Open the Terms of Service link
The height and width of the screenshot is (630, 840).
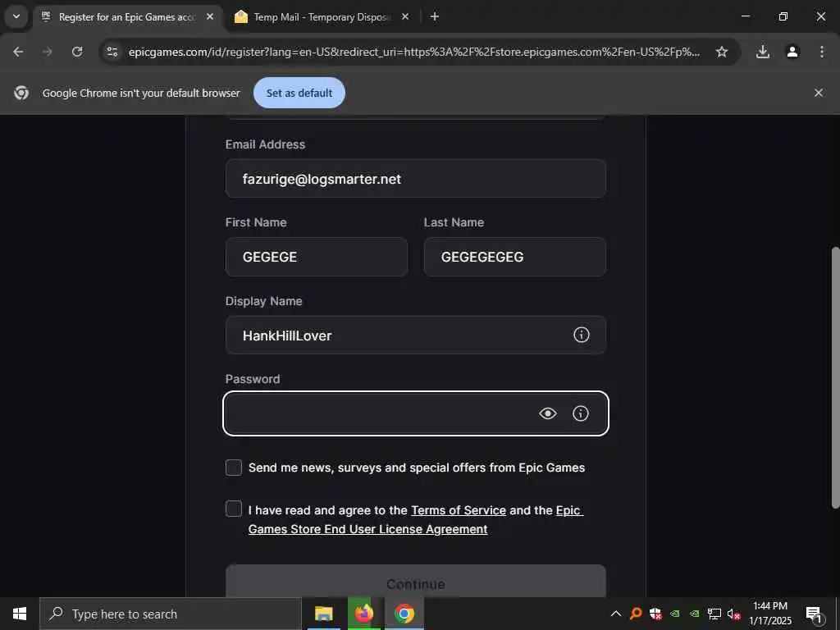(459, 510)
